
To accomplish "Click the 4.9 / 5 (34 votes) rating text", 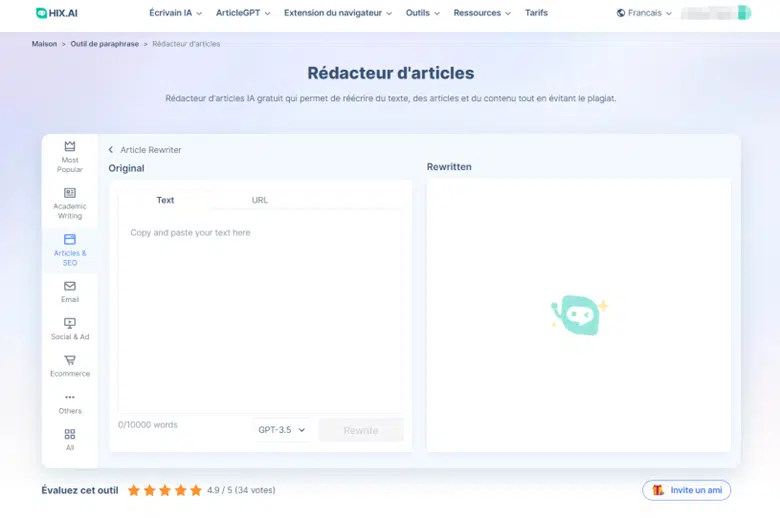I will 241,490.
